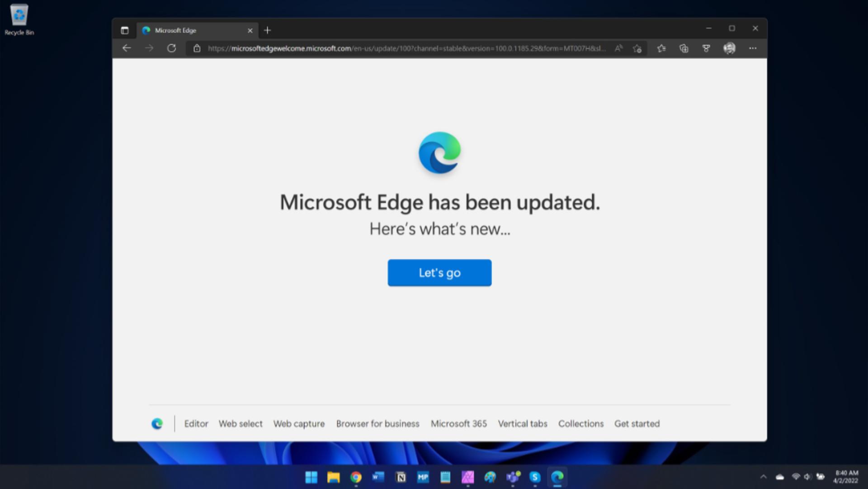Launch Google Chrome from the taskbar
868x489 pixels.
[356, 477]
